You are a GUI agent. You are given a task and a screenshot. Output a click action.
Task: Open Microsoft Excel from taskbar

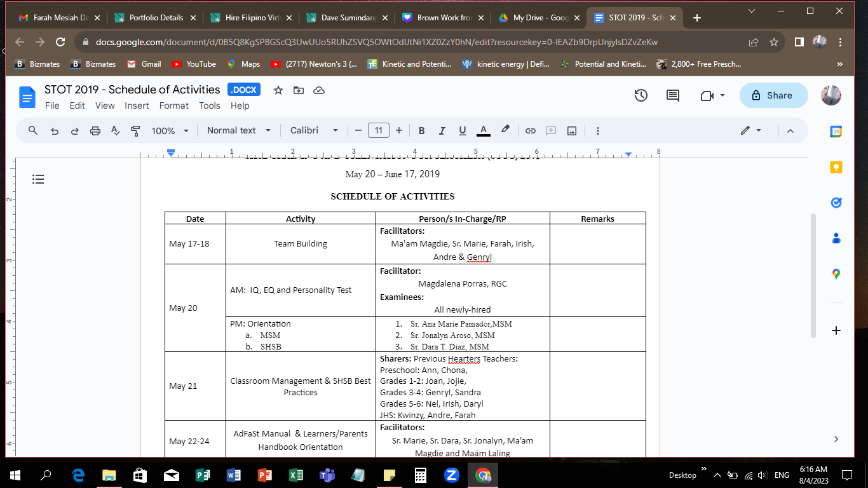coord(295,475)
